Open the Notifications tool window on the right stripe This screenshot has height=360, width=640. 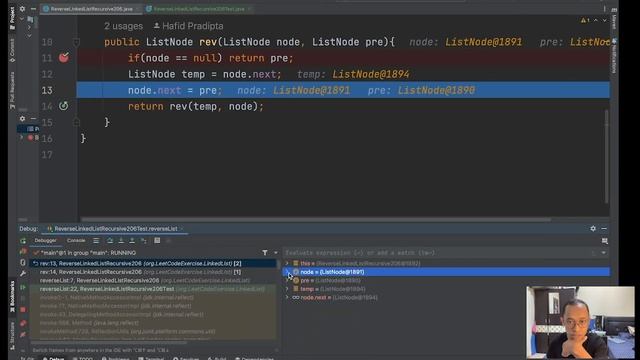point(614,57)
